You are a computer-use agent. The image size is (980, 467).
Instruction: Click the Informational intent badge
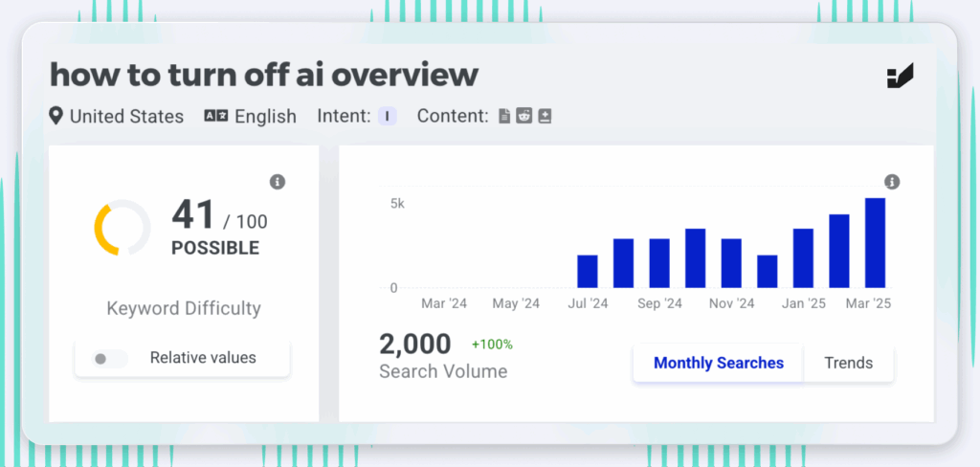pyautogui.click(x=388, y=117)
